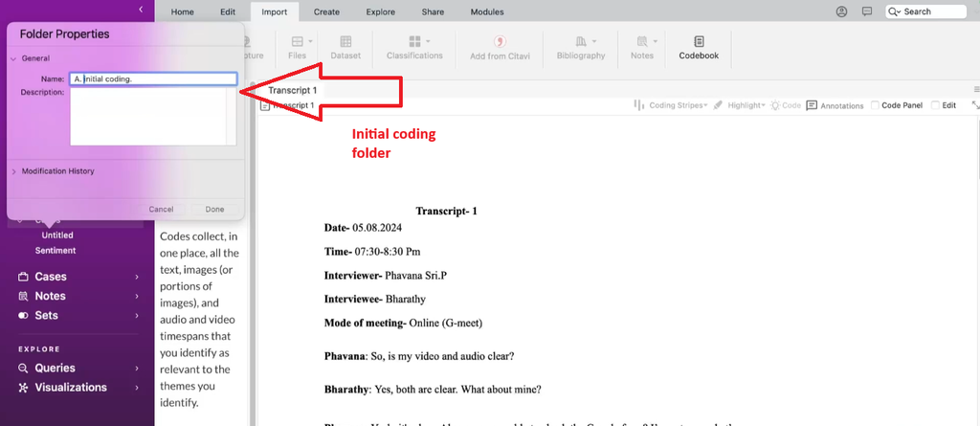Expand the Sets section chevron
The width and height of the screenshot is (980, 426).
point(137,315)
